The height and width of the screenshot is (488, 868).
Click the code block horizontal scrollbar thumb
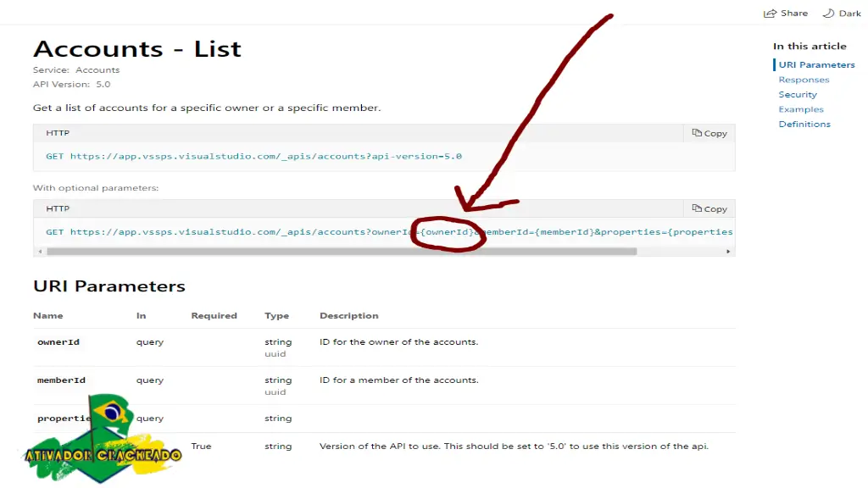[342, 252]
